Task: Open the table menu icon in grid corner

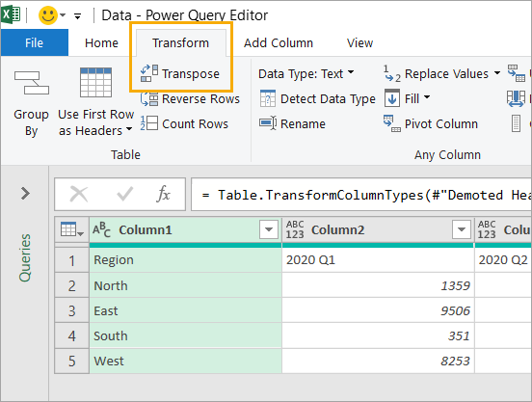Action: (71, 229)
